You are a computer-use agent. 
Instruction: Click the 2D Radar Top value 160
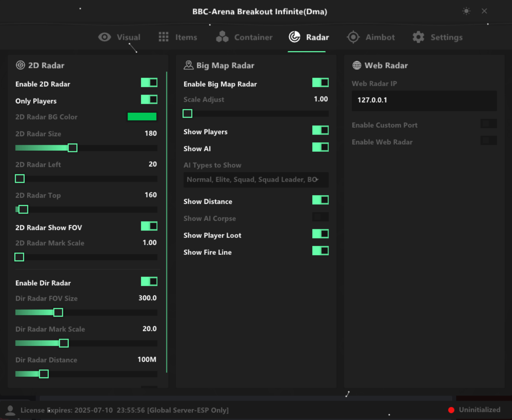tap(151, 195)
